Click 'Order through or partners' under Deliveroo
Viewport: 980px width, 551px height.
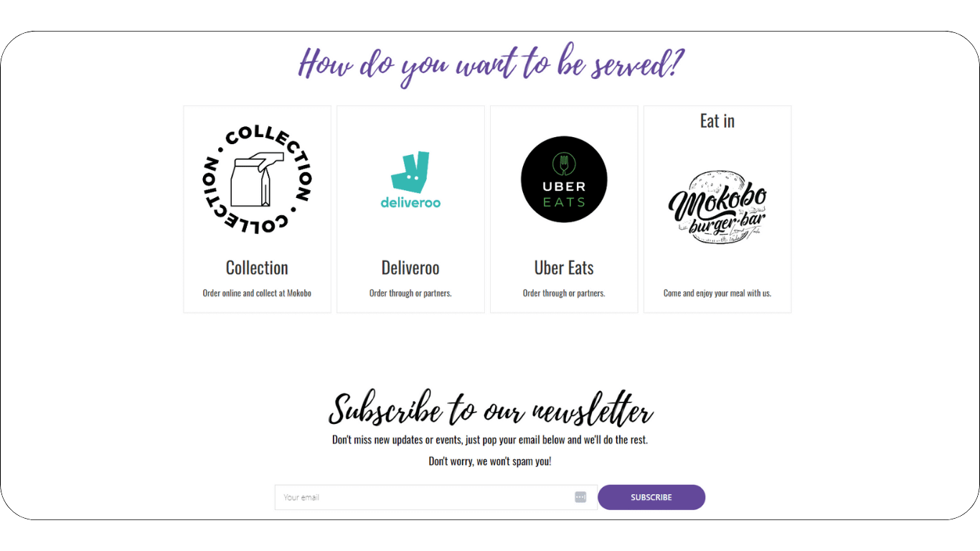pos(410,293)
